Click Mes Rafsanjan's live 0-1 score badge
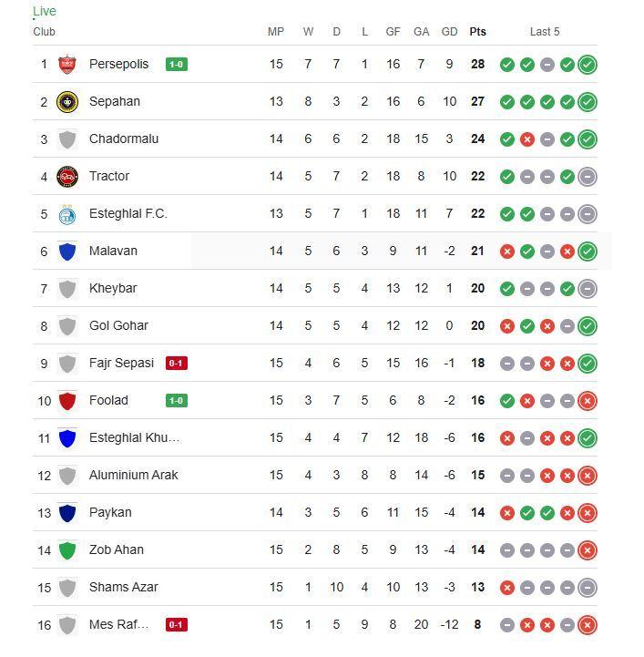Screen dimensions: 644x657 click(176, 625)
